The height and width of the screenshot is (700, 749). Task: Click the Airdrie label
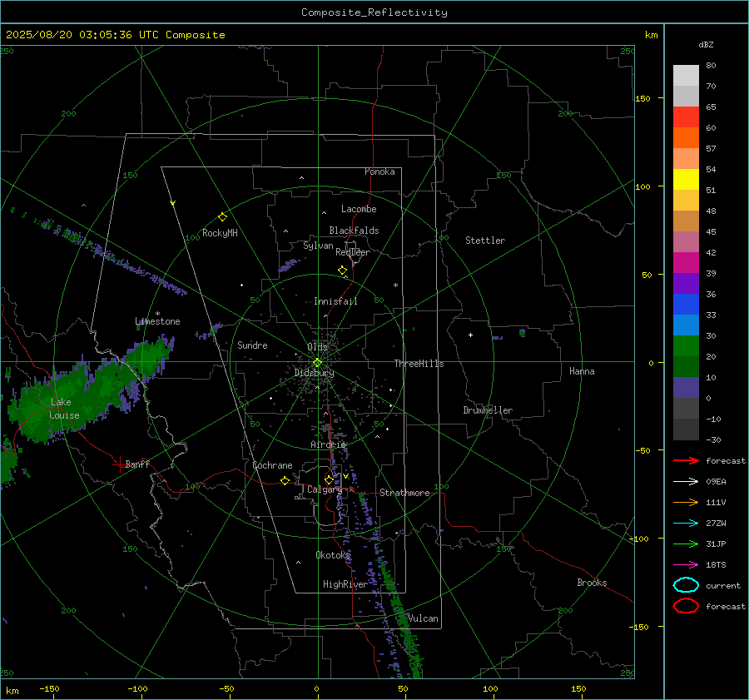[x=328, y=444]
